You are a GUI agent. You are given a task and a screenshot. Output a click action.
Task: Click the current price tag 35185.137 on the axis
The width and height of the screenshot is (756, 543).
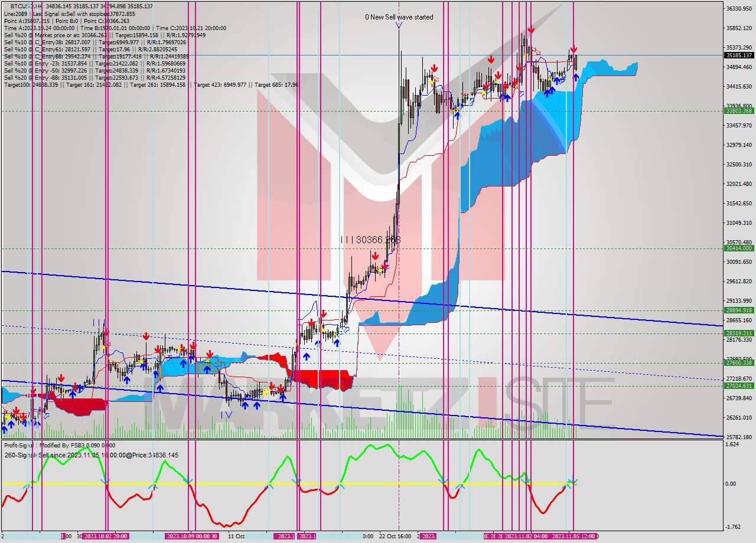(739, 55)
